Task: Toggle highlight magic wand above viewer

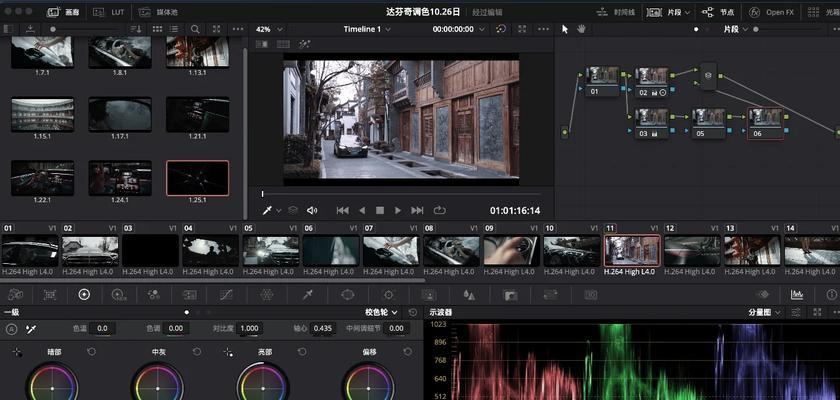Action: tap(304, 44)
